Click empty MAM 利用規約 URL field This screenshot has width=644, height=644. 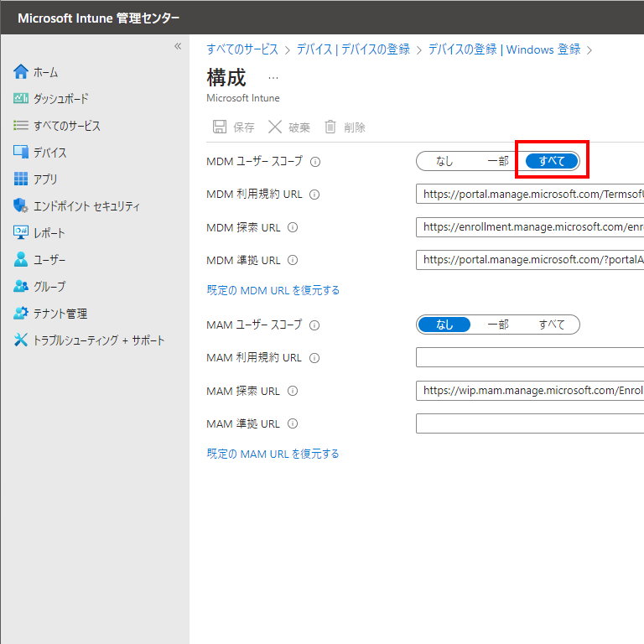click(530, 357)
